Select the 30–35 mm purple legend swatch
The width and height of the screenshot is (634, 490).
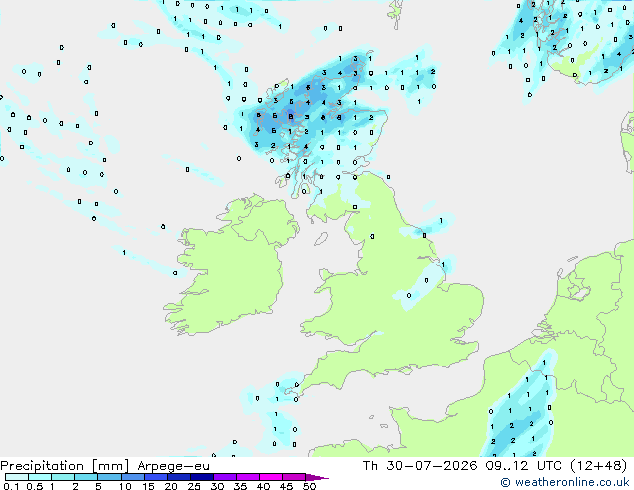click(x=224, y=477)
